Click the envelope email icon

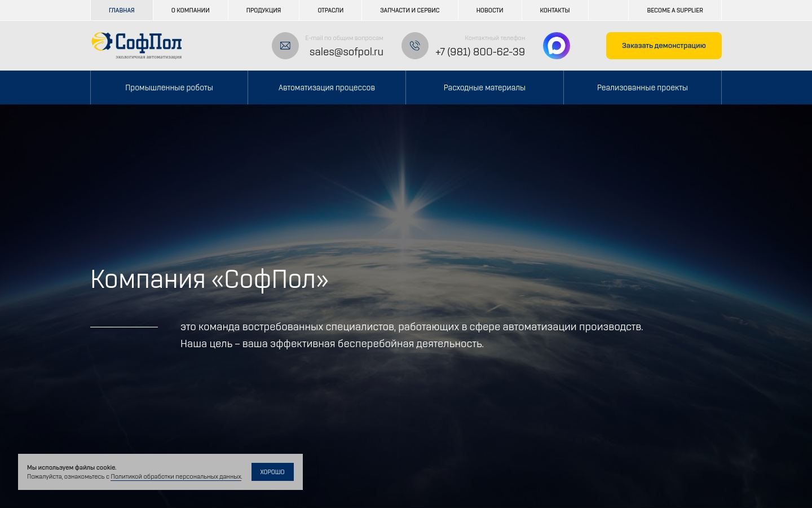tap(285, 46)
